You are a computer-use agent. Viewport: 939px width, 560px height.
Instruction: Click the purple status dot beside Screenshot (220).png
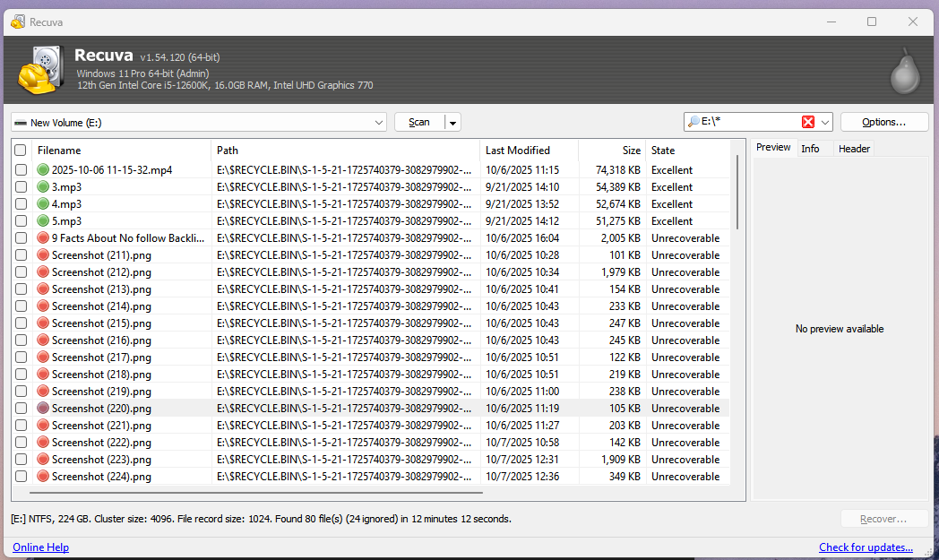point(43,408)
